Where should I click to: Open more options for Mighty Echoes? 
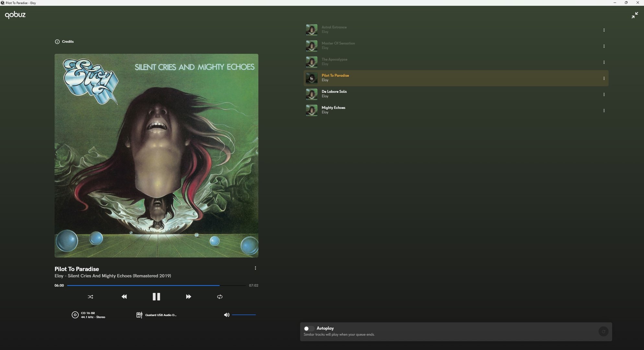[604, 111]
